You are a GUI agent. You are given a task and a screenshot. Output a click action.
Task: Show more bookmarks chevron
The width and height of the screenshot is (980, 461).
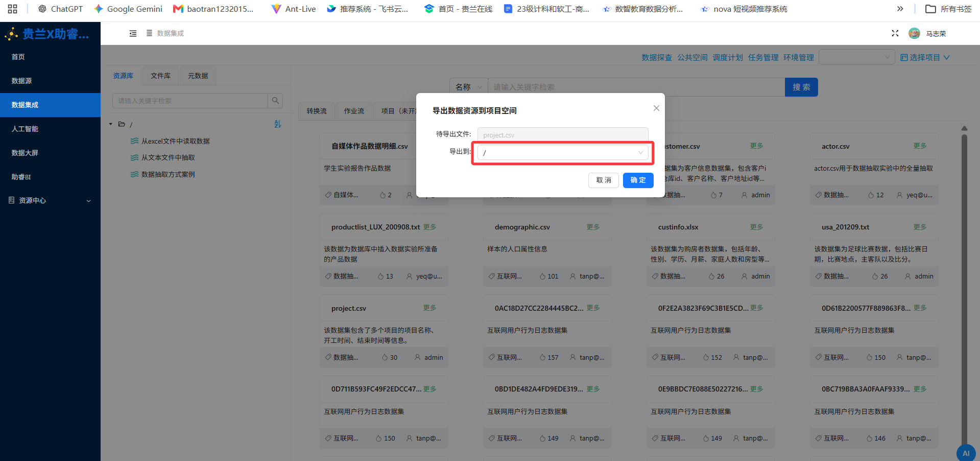click(x=900, y=9)
